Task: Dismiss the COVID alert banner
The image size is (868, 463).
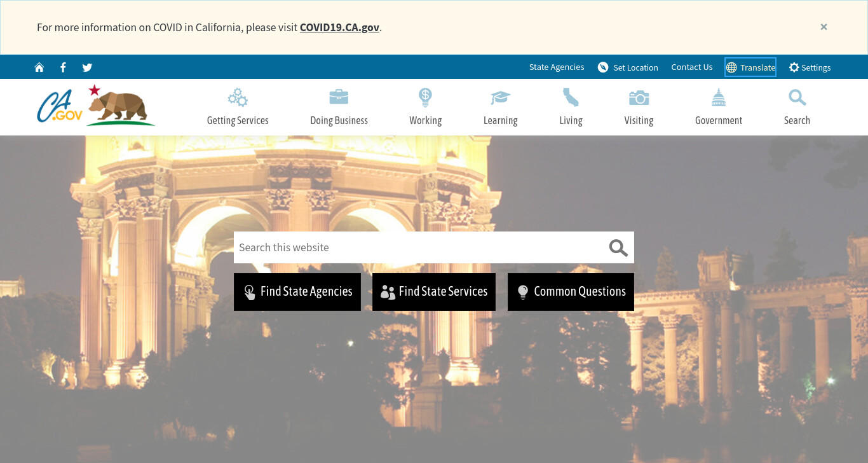Action: pos(824,27)
